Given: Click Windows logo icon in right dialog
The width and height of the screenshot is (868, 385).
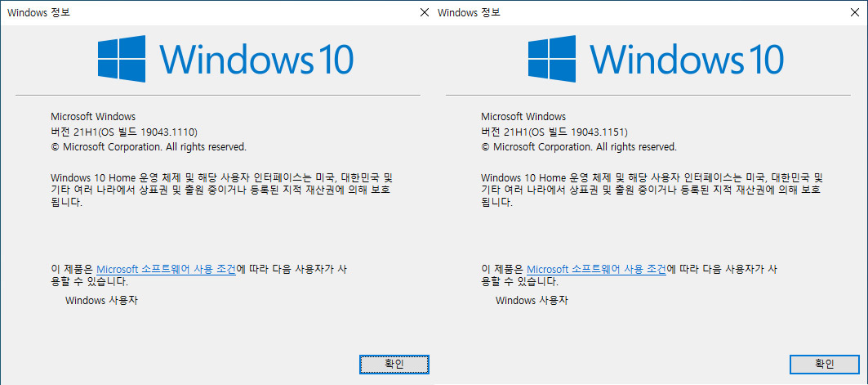Looking at the screenshot, I should click(x=552, y=59).
